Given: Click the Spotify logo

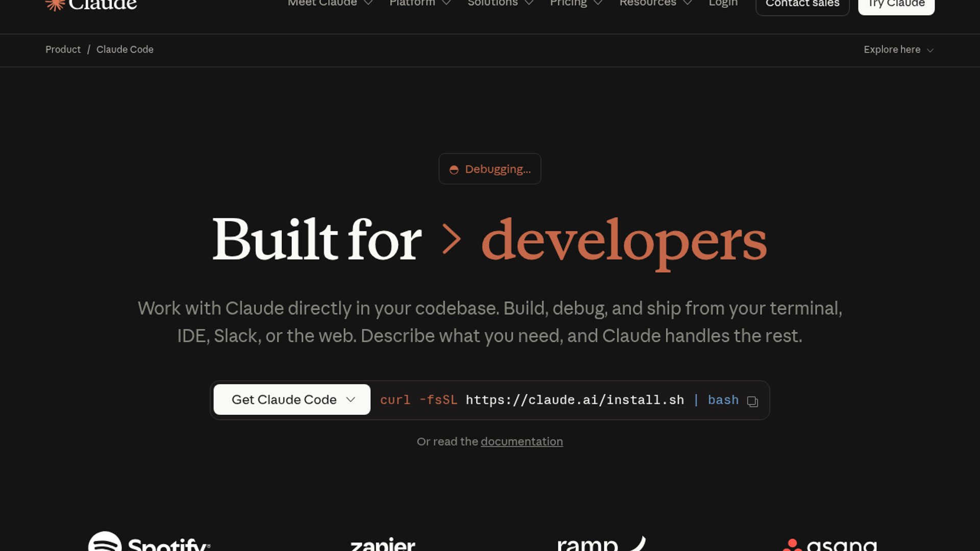Looking at the screenshot, I should click(x=149, y=541).
